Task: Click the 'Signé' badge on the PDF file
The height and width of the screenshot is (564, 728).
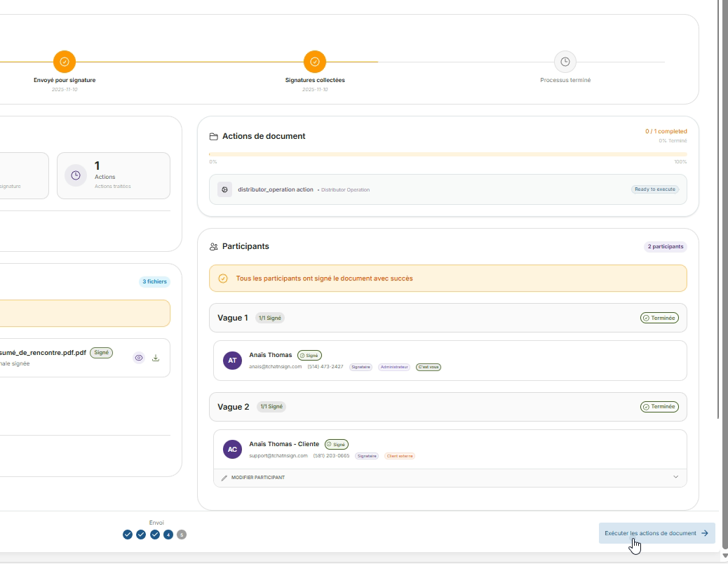Action: pos(101,353)
